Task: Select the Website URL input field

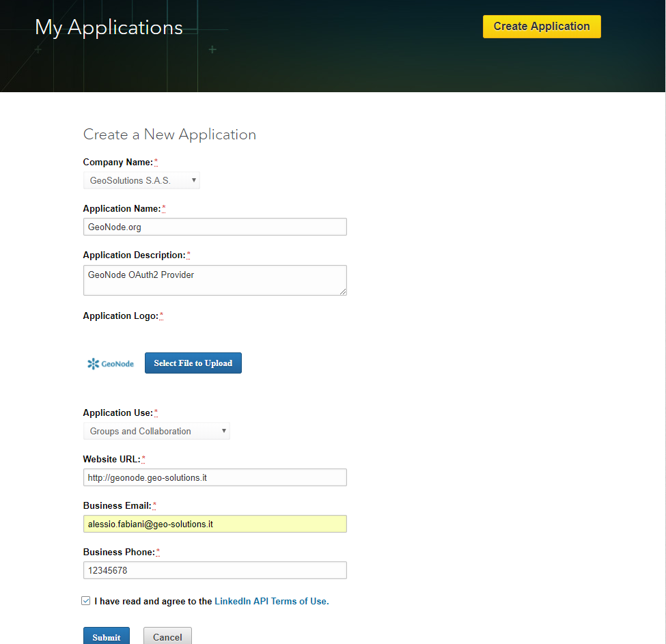Action: [x=215, y=477]
